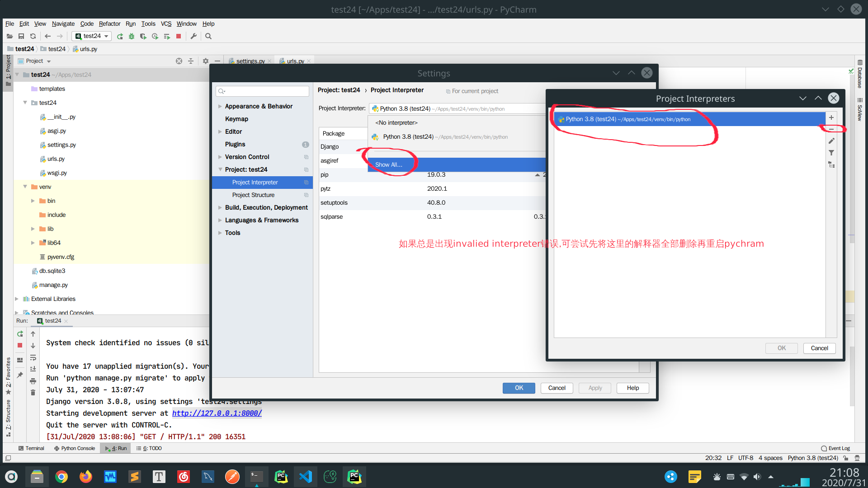The width and height of the screenshot is (868, 488).
Task: Expand Version Control settings group
Action: point(220,157)
